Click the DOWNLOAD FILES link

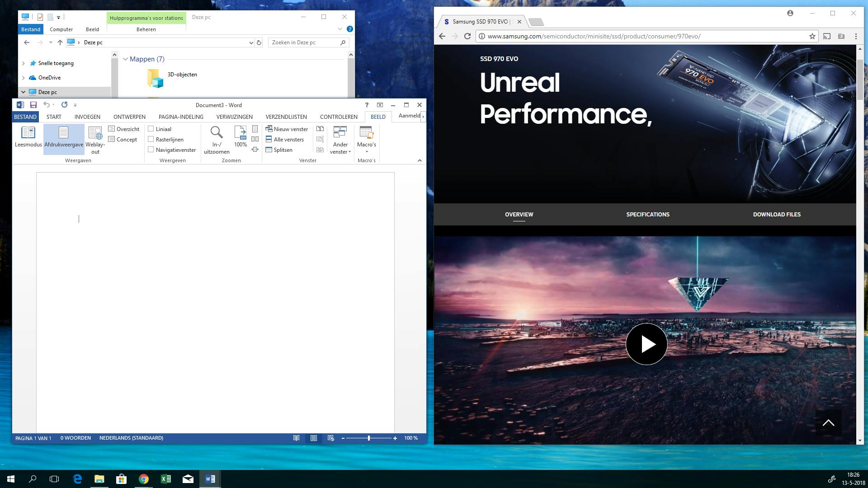click(776, 214)
